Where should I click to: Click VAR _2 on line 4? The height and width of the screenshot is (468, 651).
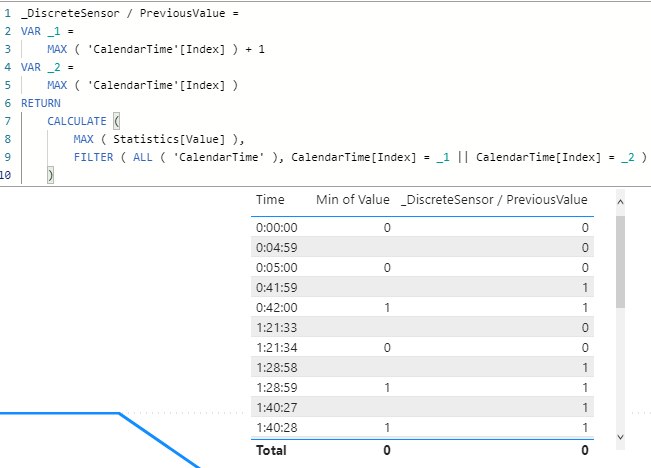pos(41,67)
